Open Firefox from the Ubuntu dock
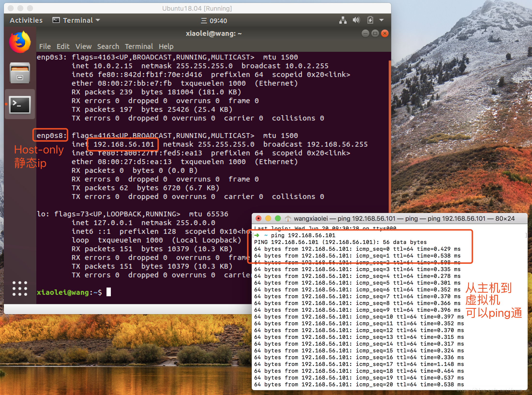 pos(20,42)
